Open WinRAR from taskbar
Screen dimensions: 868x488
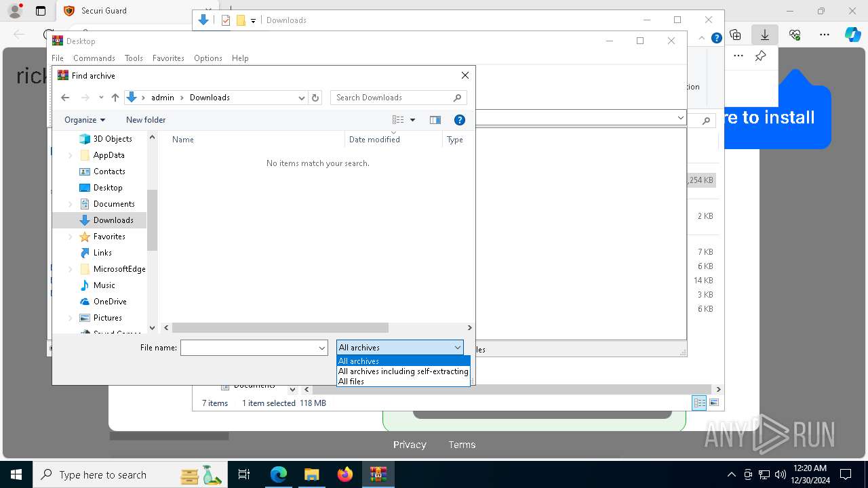click(378, 474)
